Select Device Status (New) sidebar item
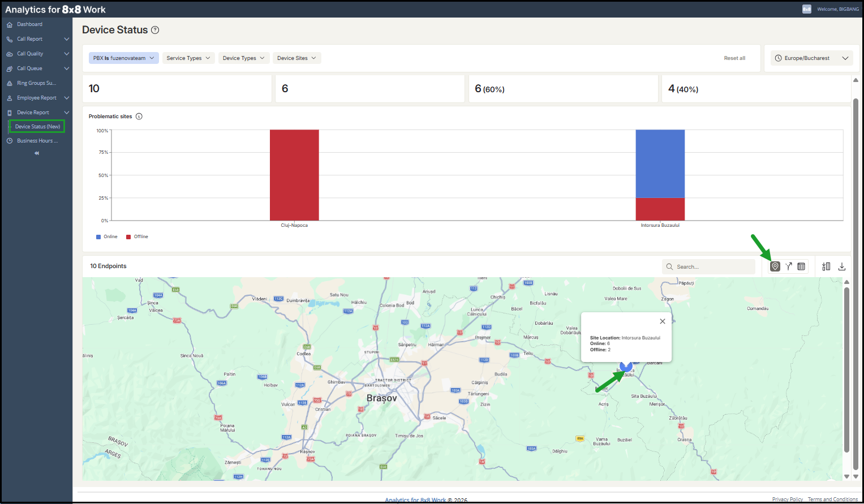 (x=37, y=127)
